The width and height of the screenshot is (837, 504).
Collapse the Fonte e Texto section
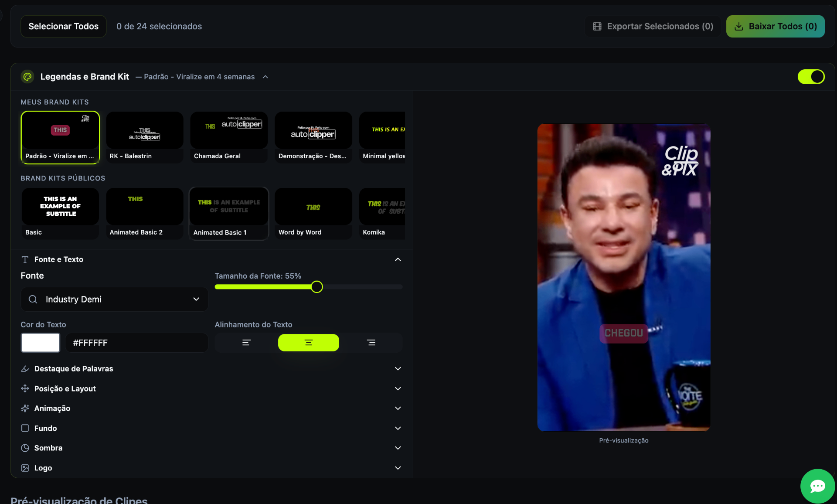[x=398, y=259]
